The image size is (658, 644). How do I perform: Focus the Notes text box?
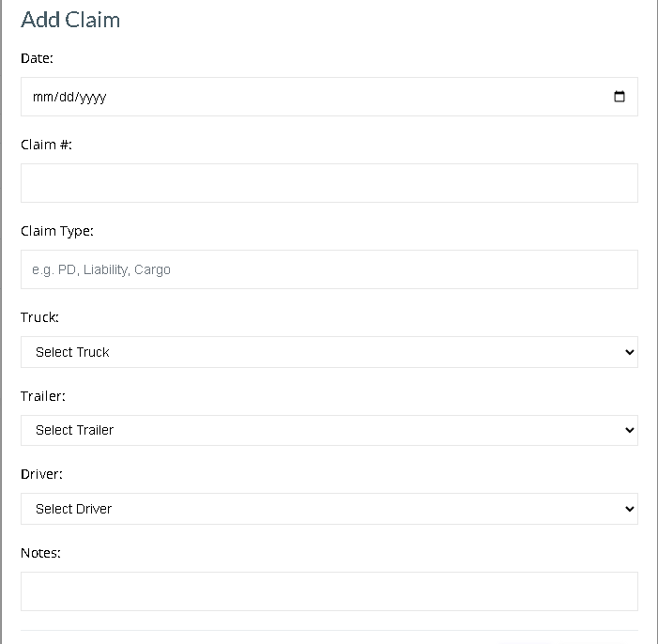tap(329, 591)
